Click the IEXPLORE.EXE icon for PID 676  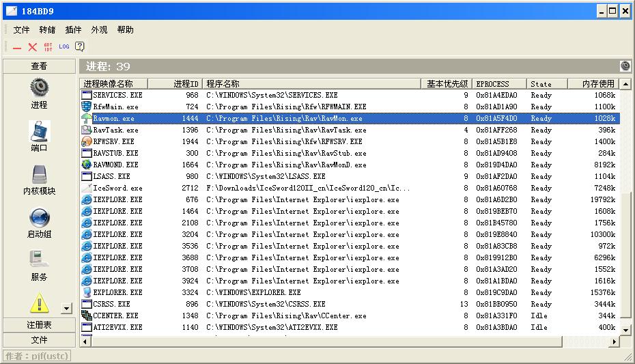point(86,199)
